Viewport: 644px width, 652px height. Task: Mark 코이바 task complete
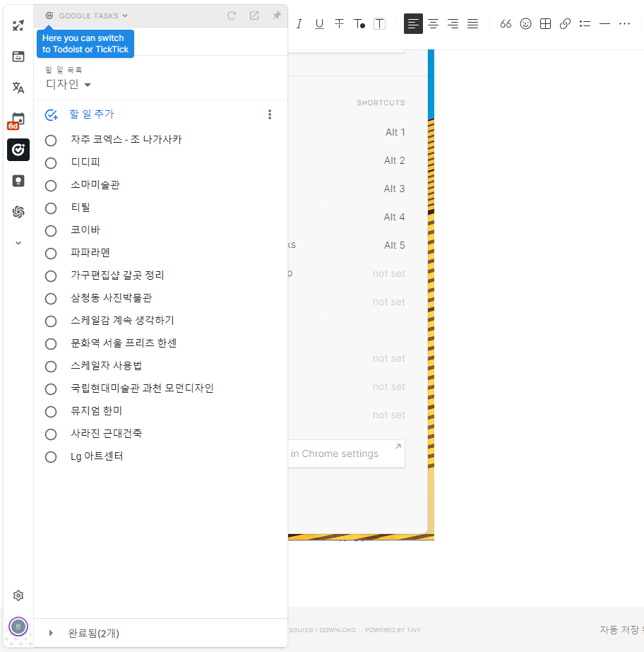51,231
